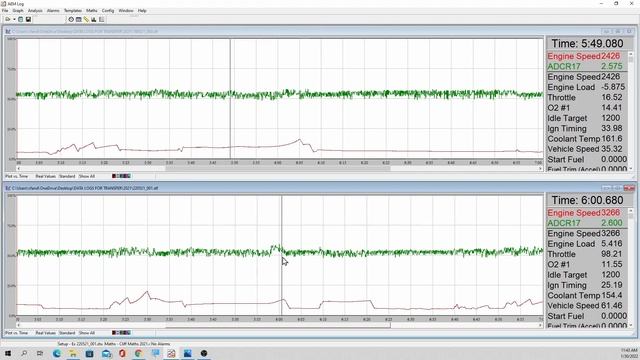Click 'Standard' in top graph status bar
The height and width of the screenshot is (360, 640).
67,176
